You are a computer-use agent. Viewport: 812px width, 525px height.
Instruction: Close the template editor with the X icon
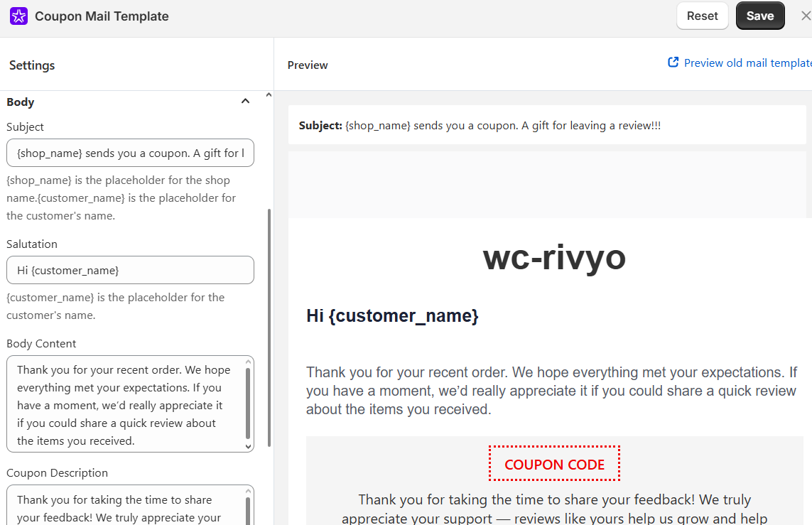tap(806, 16)
